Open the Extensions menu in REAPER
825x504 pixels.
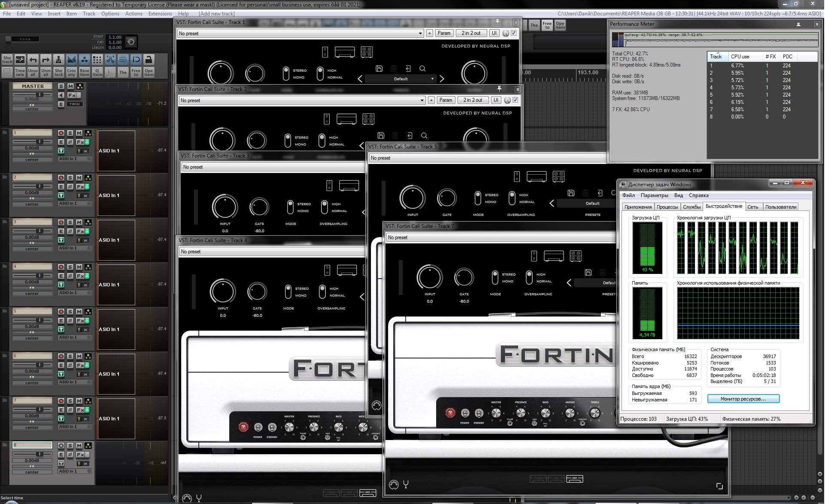(160, 14)
